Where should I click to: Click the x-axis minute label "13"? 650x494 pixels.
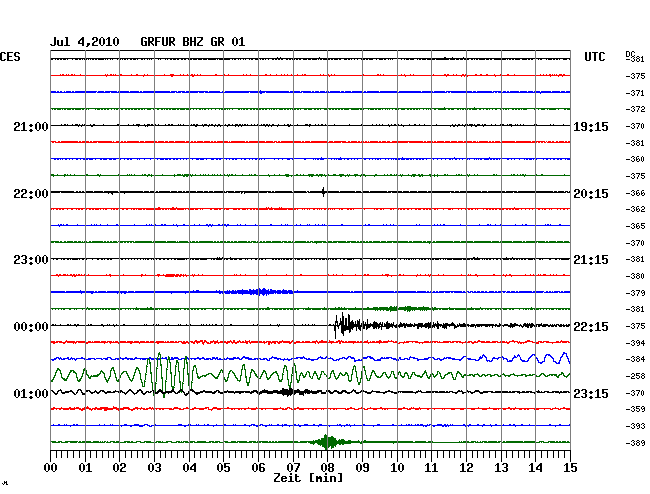(501, 468)
